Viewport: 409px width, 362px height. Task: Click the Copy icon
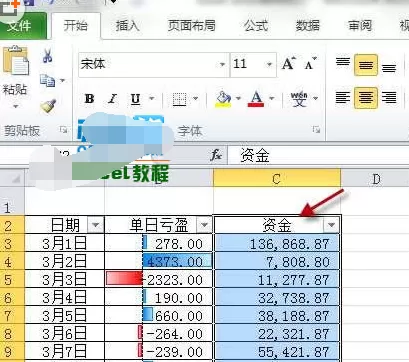tap(47, 80)
